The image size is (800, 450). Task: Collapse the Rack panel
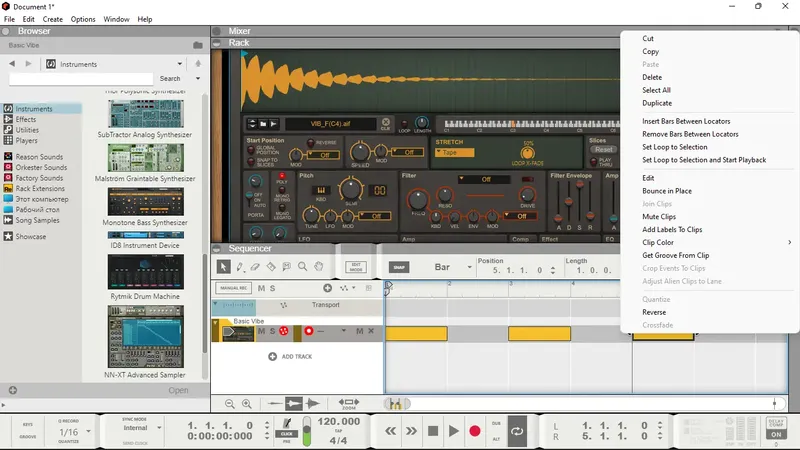point(217,43)
